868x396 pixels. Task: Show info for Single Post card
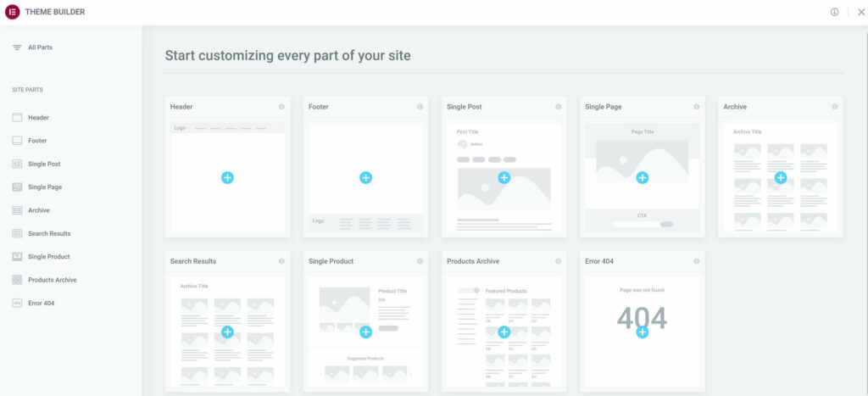pos(558,107)
